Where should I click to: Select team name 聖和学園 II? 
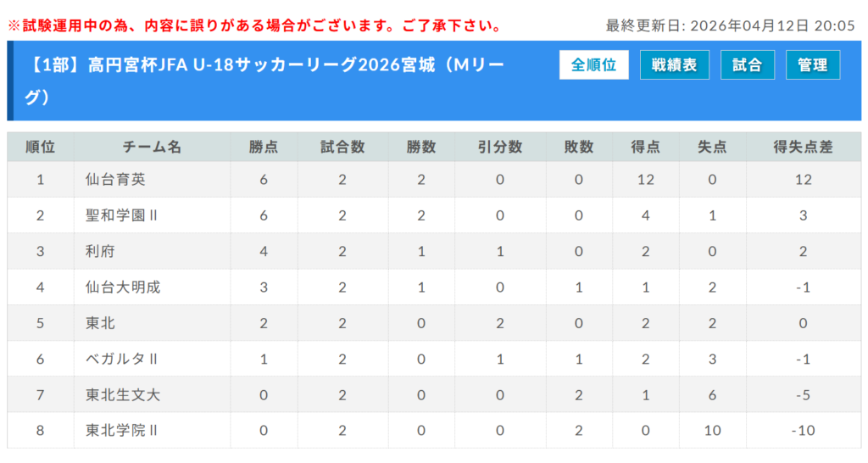coord(121,215)
